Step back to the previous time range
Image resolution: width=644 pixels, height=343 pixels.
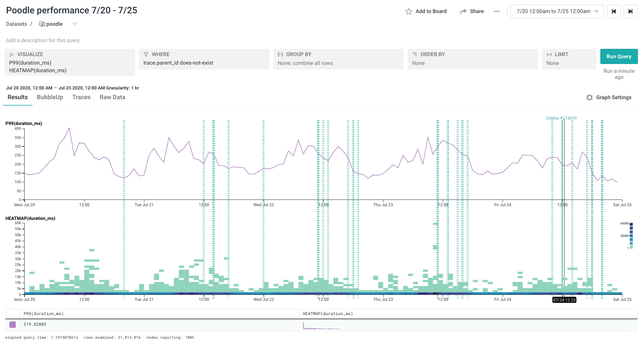(x=613, y=12)
